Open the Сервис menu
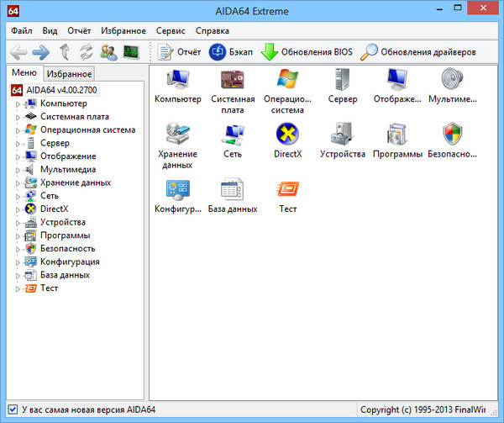This screenshot has width=504, height=423. (170, 30)
